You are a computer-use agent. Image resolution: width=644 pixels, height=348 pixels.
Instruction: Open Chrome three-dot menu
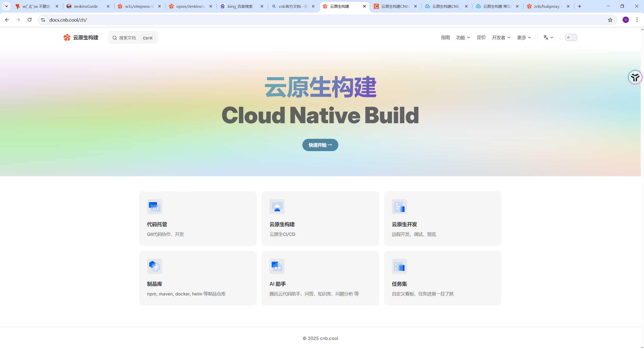click(637, 20)
